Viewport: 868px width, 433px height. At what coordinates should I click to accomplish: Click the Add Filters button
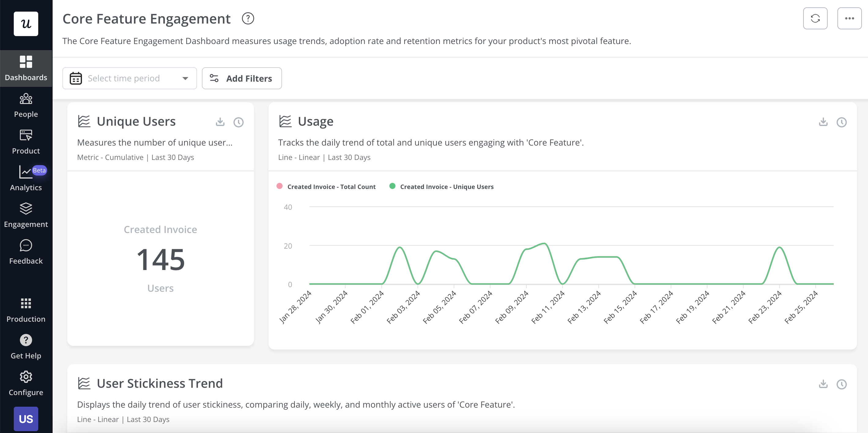[x=242, y=78]
